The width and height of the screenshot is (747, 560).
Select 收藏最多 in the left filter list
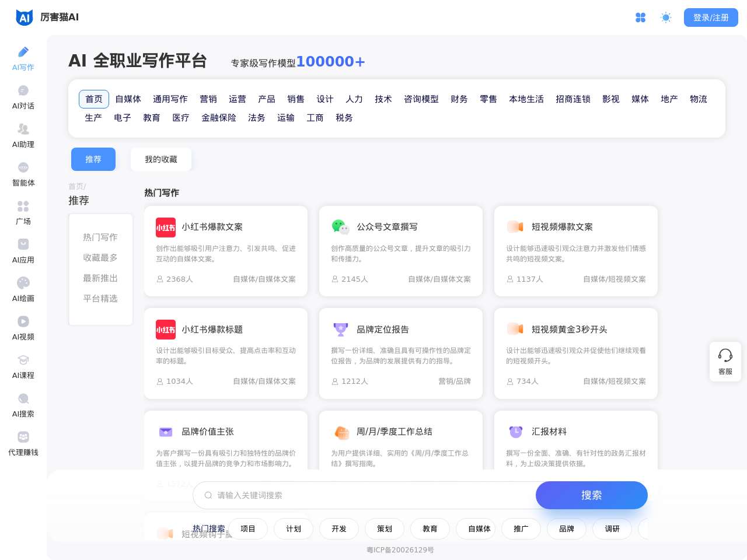100,258
